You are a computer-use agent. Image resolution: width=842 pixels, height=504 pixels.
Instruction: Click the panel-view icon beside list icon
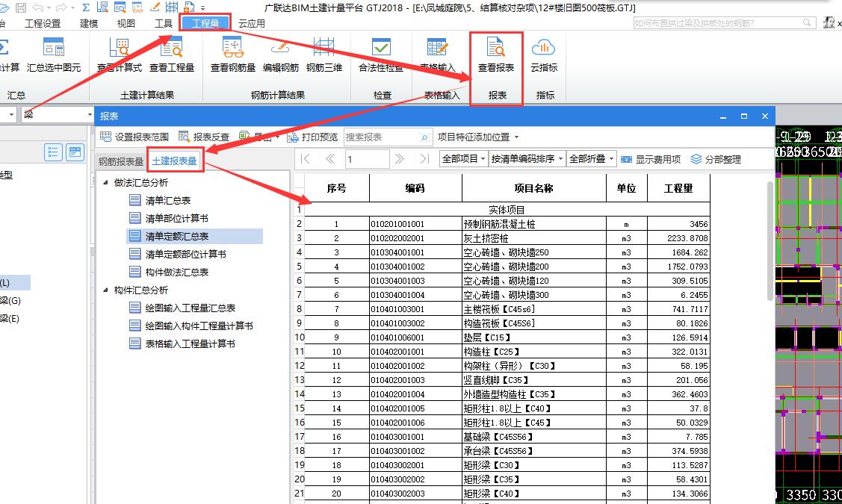[75, 152]
